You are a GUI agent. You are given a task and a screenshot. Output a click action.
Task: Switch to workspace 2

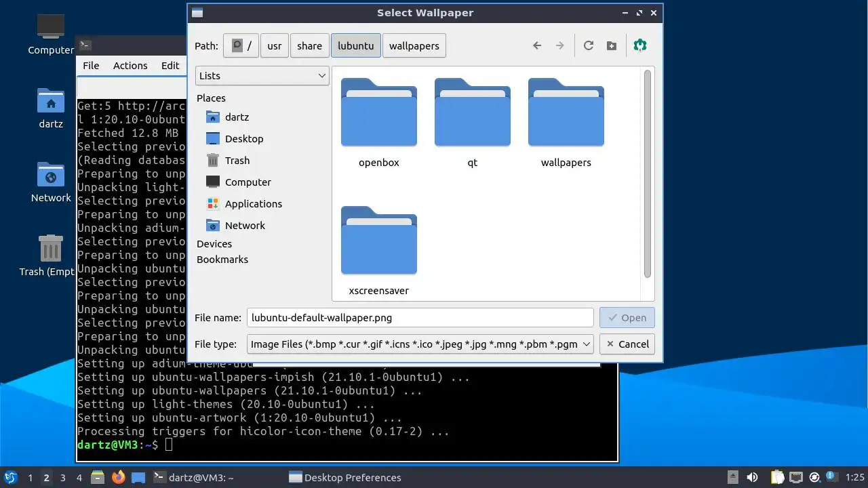click(46, 478)
